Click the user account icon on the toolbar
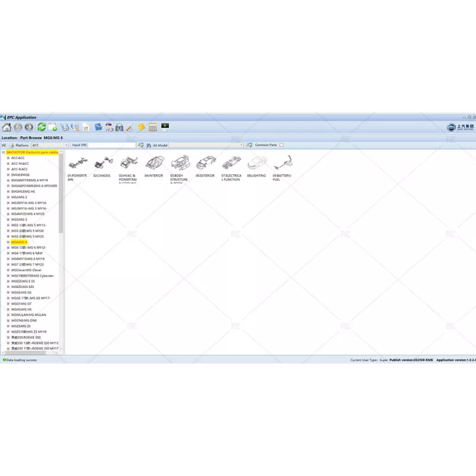The height and width of the screenshot is (476, 476). [108, 127]
